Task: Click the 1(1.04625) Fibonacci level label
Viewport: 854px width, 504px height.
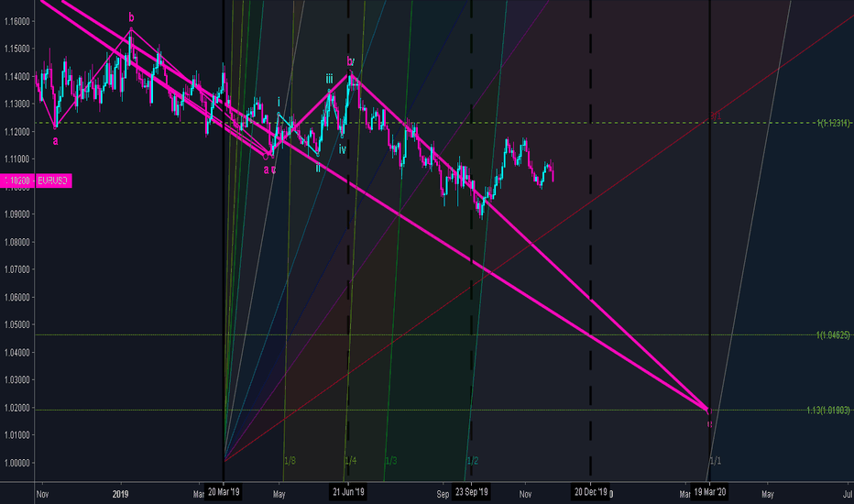Action: coord(834,335)
